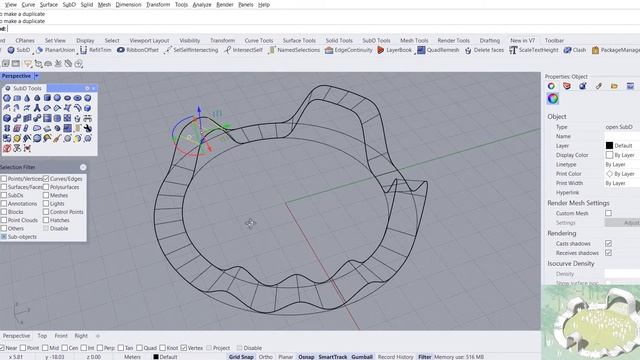This screenshot has width=640, height=360.
Task: Enable Surfaces/Faces selection filter
Action: tap(4, 187)
